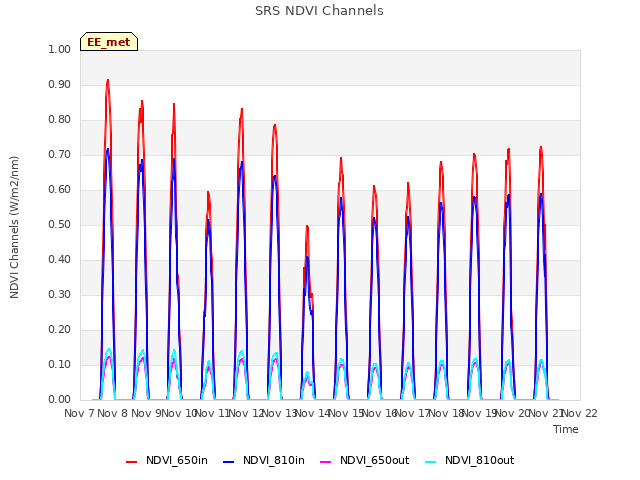Click the lowest red peak on Nov 13
The width and height of the screenshot is (640, 480).
click(x=307, y=227)
